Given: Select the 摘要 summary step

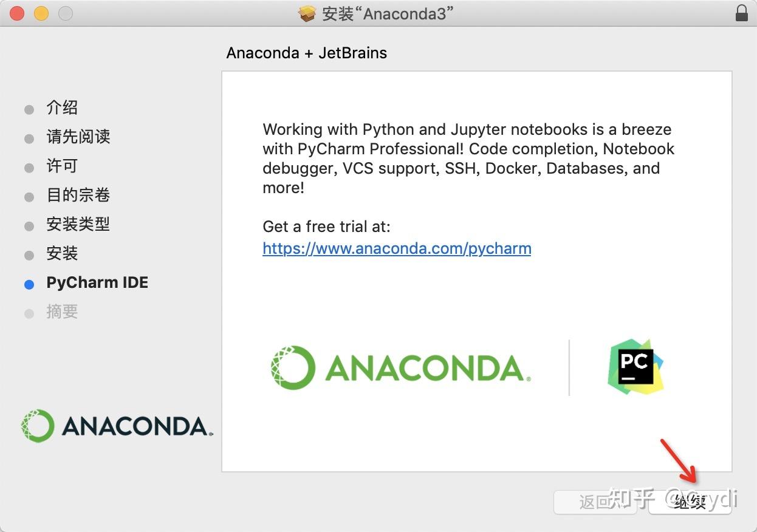Looking at the screenshot, I should click(62, 312).
